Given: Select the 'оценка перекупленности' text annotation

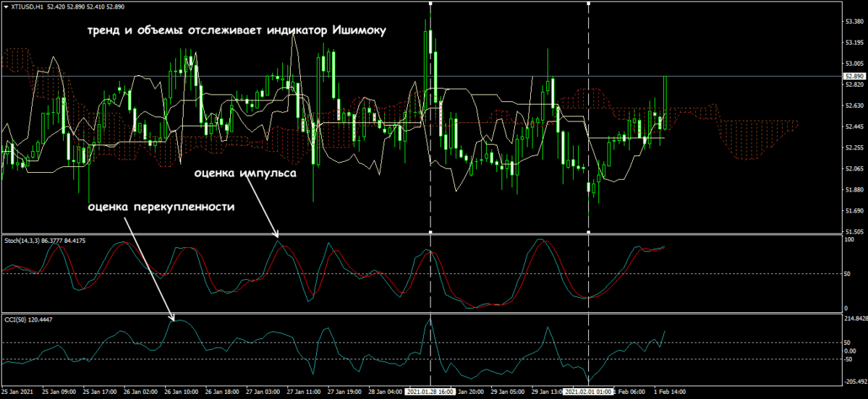Looking at the screenshot, I should pos(161,206).
